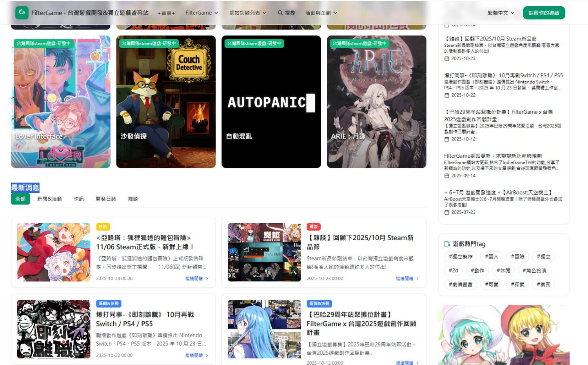Viewport: 588px width, 365px height.
Task: Switch to the 新聞&活動 tab
Action: pyautogui.click(x=49, y=199)
